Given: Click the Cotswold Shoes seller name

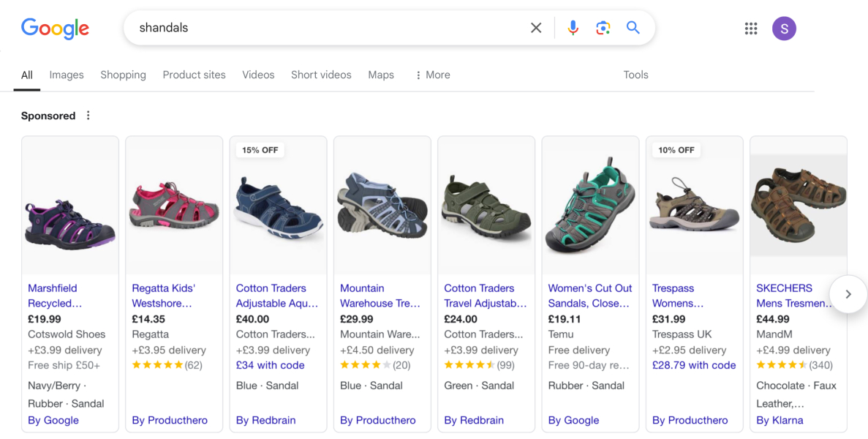Looking at the screenshot, I should click(x=67, y=334).
